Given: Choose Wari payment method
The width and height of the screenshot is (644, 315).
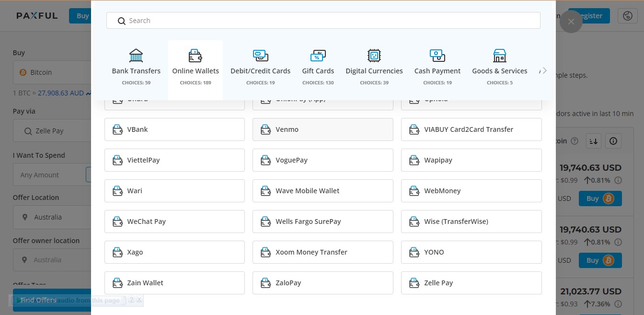Looking at the screenshot, I should click(174, 191).
